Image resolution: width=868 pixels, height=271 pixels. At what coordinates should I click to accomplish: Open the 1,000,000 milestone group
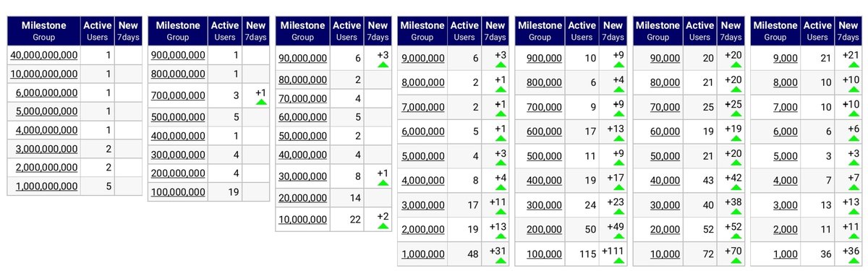[422, 254]
